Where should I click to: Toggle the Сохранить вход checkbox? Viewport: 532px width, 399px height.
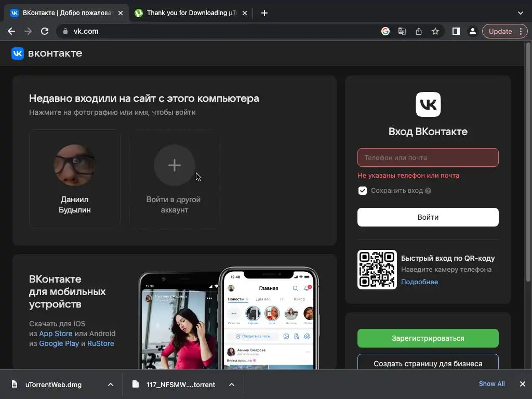[362, 191]
